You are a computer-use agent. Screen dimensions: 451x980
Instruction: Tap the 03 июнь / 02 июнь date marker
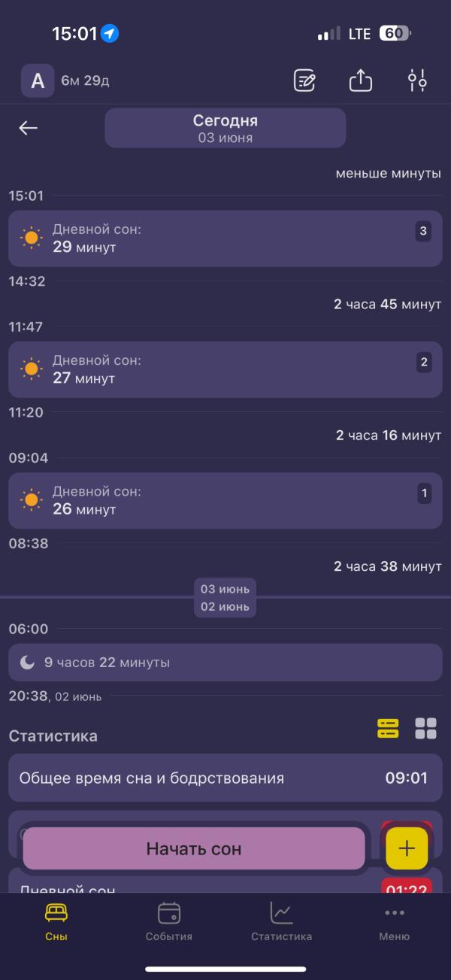[225, 597]
